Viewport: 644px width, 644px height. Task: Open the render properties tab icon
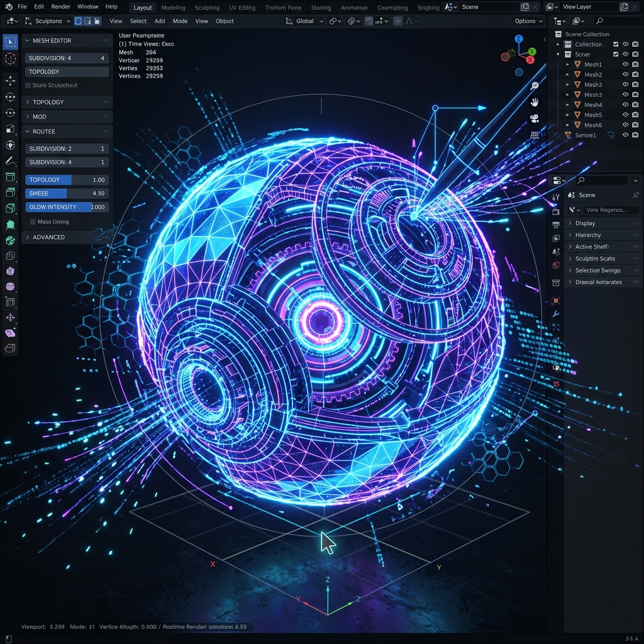(x=556, y=212)
